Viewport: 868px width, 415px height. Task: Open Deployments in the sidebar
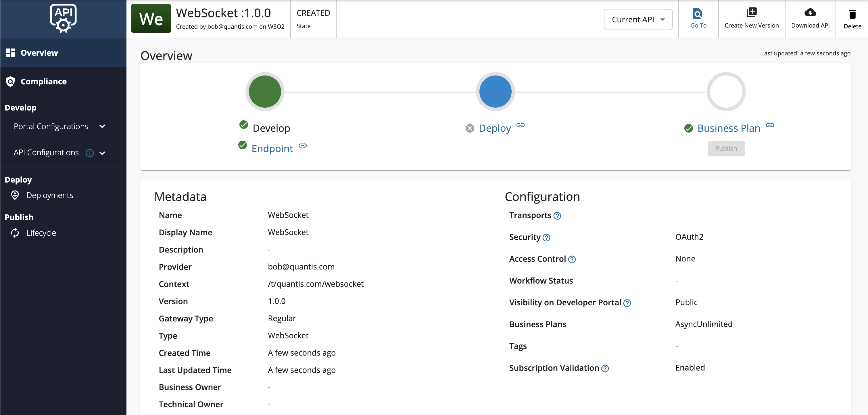(x=49, y=195)
